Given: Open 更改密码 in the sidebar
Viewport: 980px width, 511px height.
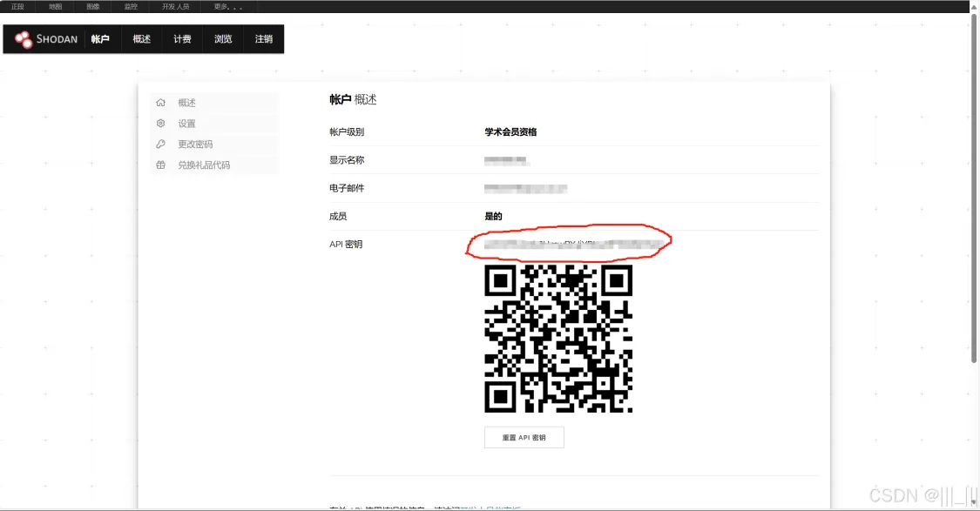Looking at the screenshot, I should (195, 145).
